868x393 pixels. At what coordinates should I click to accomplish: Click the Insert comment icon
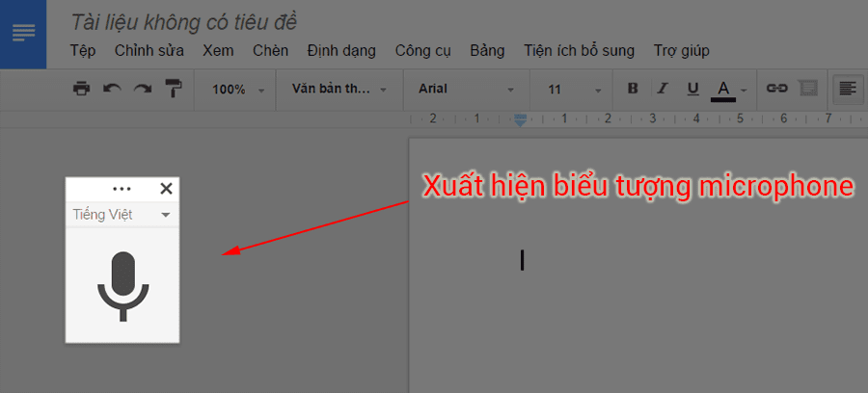(x=807, y=88)
